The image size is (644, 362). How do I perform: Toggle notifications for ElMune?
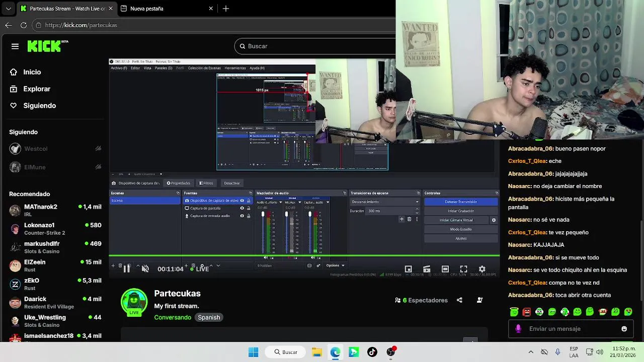click(98, 167)
